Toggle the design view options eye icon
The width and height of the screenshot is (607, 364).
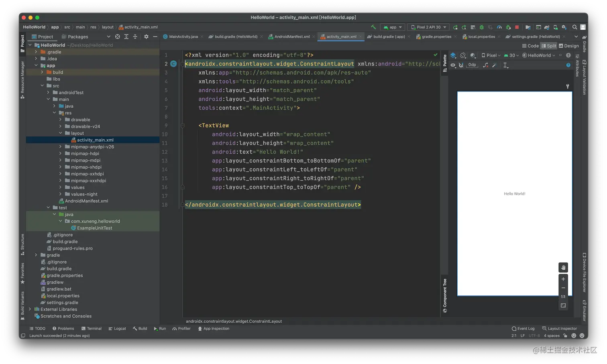pos(453,65)
